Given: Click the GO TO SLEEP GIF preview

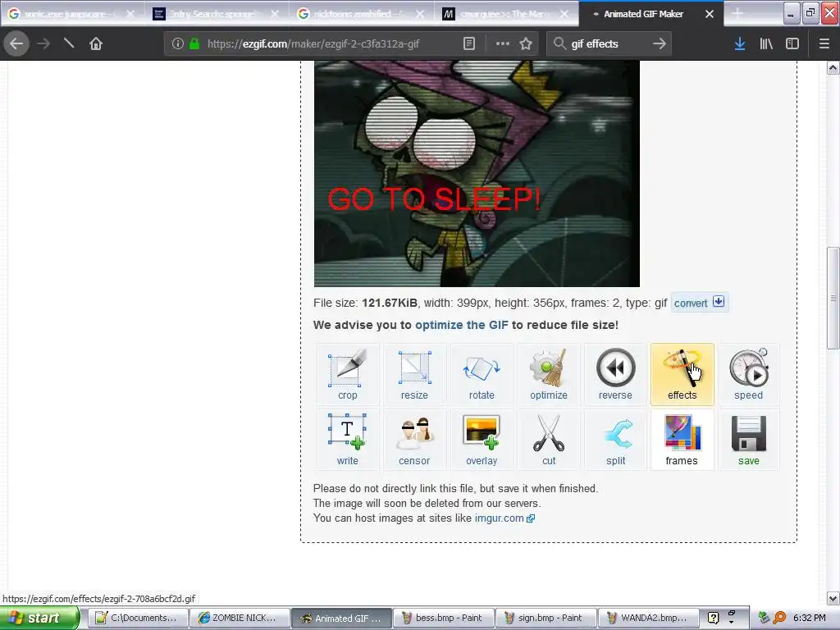Looking at the screenshot, I should click(477, 174).
